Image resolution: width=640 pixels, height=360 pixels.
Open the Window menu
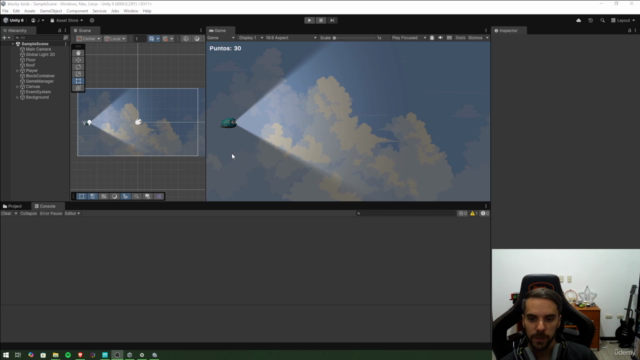click(131, 11)
